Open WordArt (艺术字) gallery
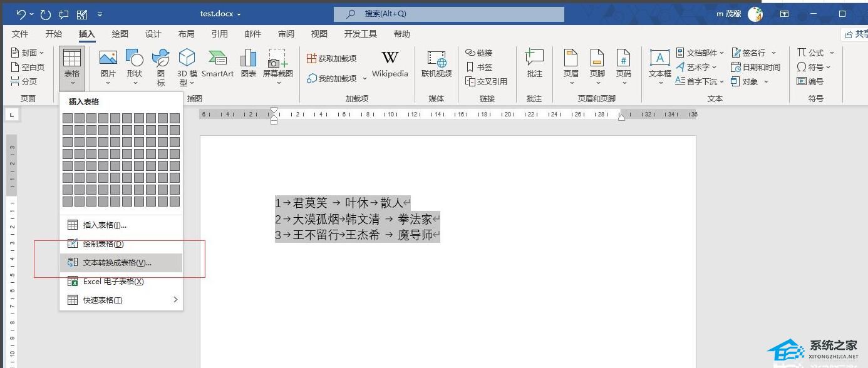 pos(697,67)
